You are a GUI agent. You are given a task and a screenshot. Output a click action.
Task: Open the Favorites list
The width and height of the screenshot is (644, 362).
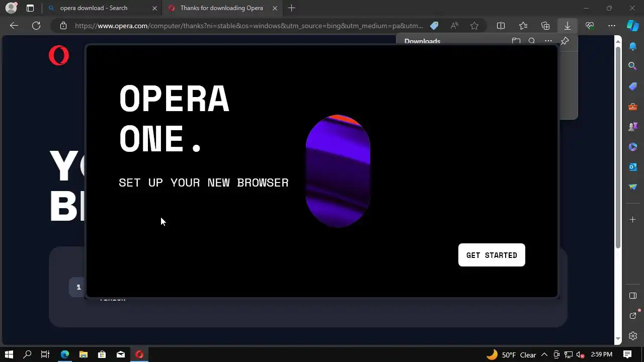pos(523,26)
